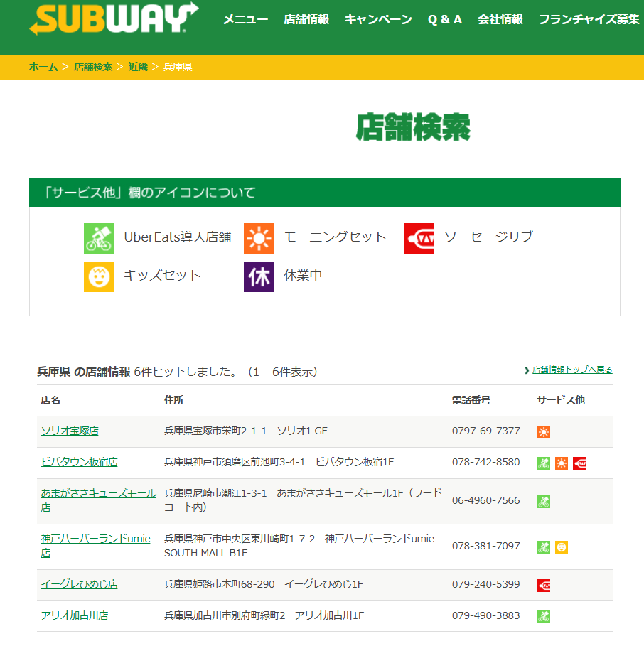Click phone number 078-742-8580

485,462
